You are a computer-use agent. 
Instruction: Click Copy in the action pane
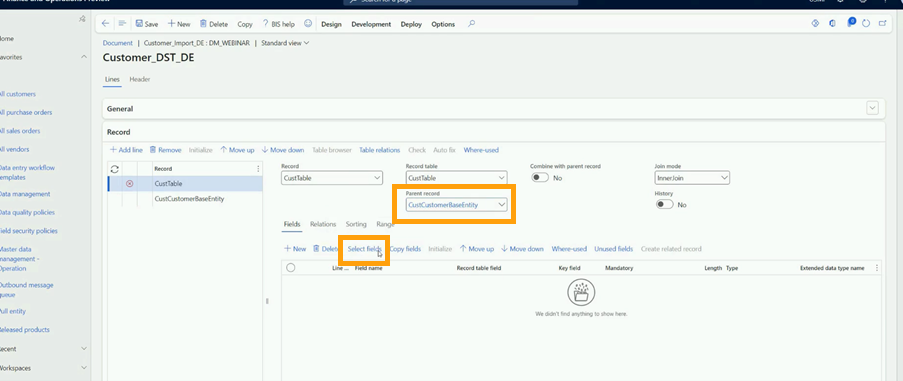click(x=245, y=24)
